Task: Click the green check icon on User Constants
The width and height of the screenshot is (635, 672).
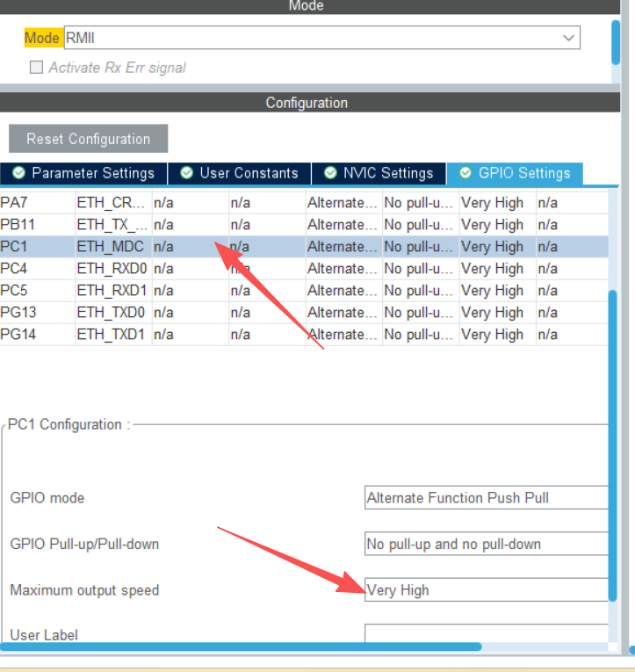Action: tap(186, 173)
